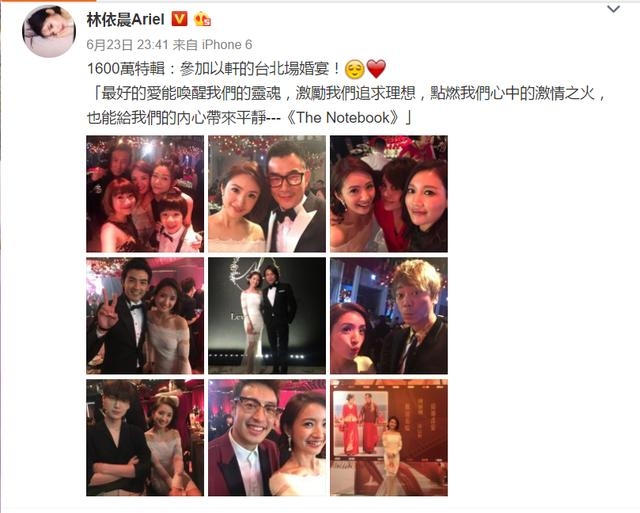
Task: Open photo with man in black glasses
Action: (267, 194)
